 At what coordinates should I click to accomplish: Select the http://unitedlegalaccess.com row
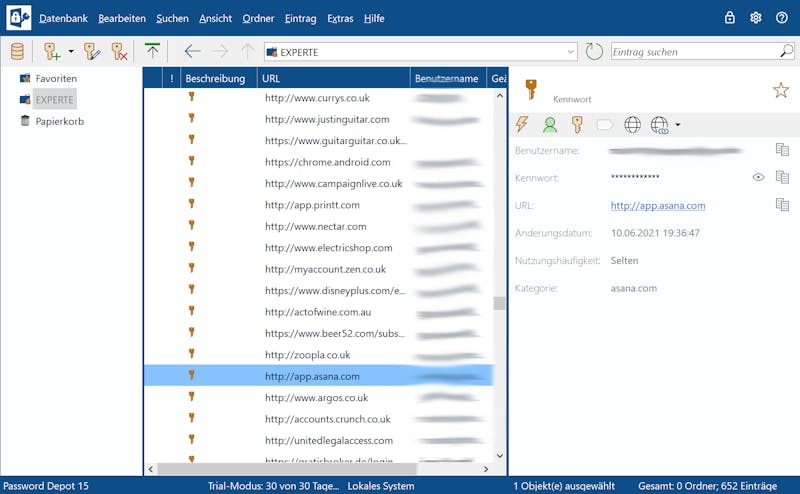tap(318, 440)
